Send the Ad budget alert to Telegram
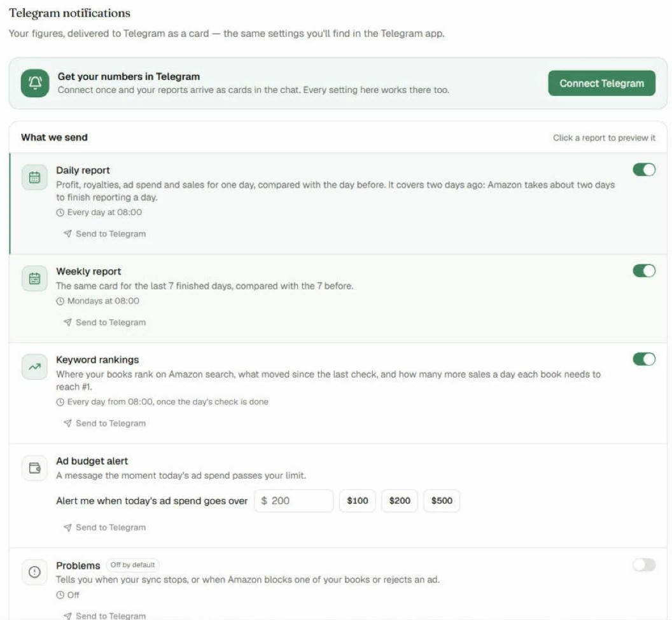 click(x=104, y=528)
